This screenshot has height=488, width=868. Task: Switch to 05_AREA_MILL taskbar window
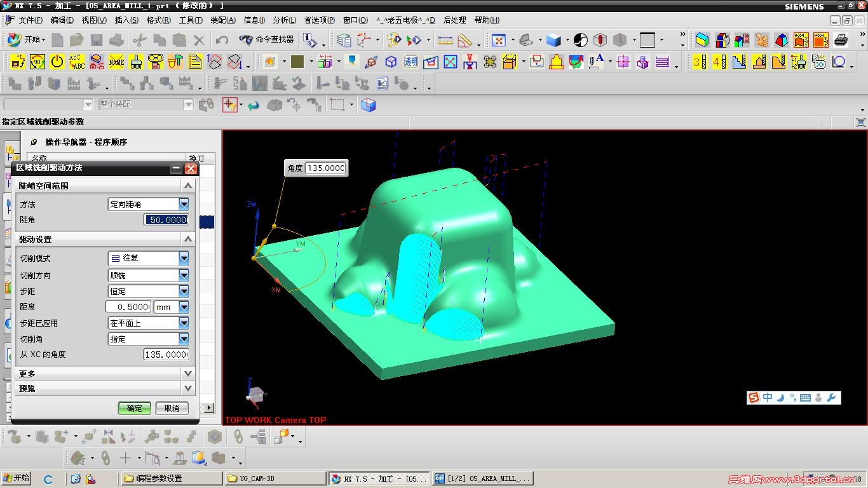(483, 478)
